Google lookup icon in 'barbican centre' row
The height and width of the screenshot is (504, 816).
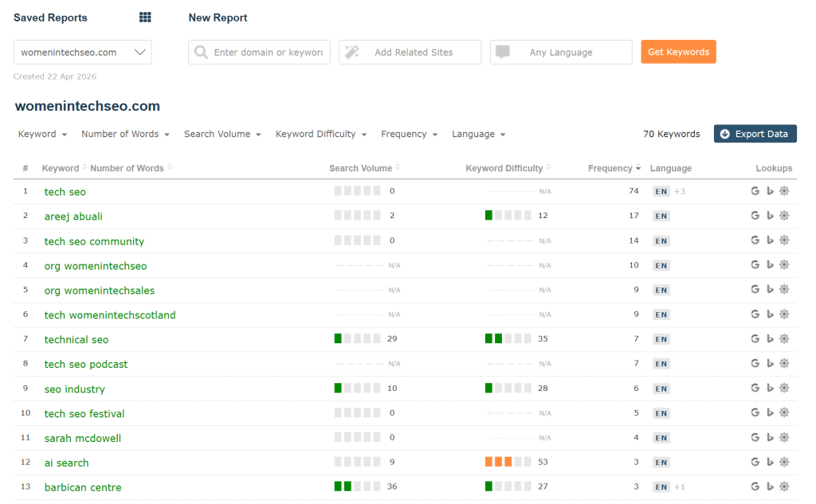(755, 486)
